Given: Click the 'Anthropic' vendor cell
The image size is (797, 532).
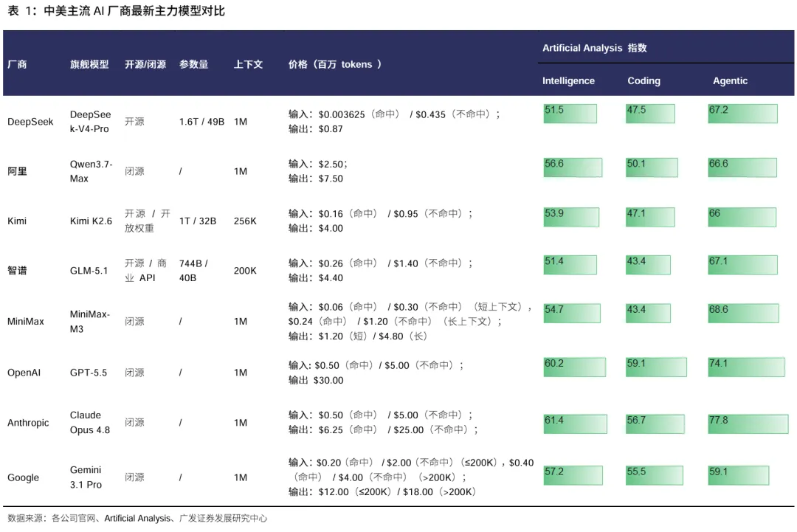Looking at the screenshot, I should pyautogui.click(x=28, y=422).
